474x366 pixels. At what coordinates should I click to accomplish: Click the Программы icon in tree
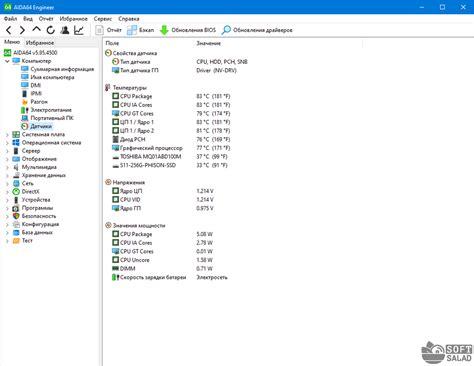click(x=16, y=208)
